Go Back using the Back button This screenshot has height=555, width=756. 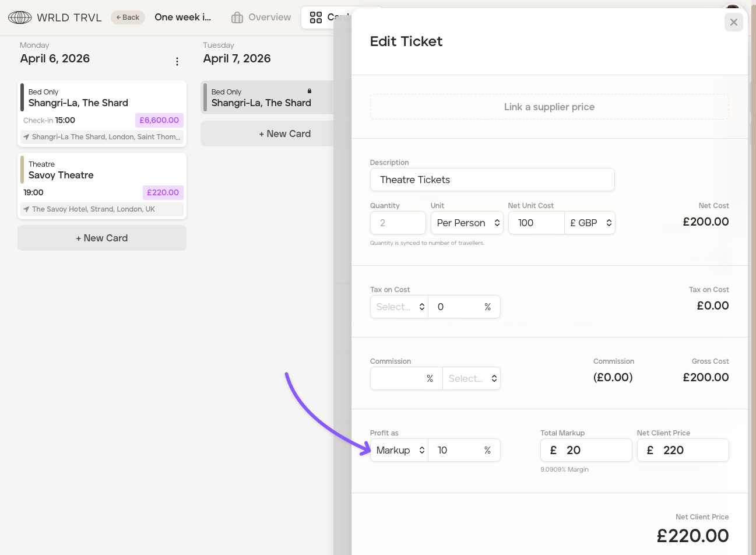[x=128, y=17]
